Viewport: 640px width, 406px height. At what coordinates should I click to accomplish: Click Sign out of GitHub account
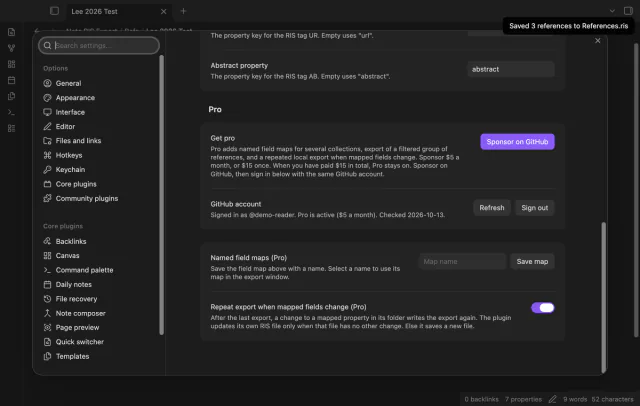[x=534, y=208]
